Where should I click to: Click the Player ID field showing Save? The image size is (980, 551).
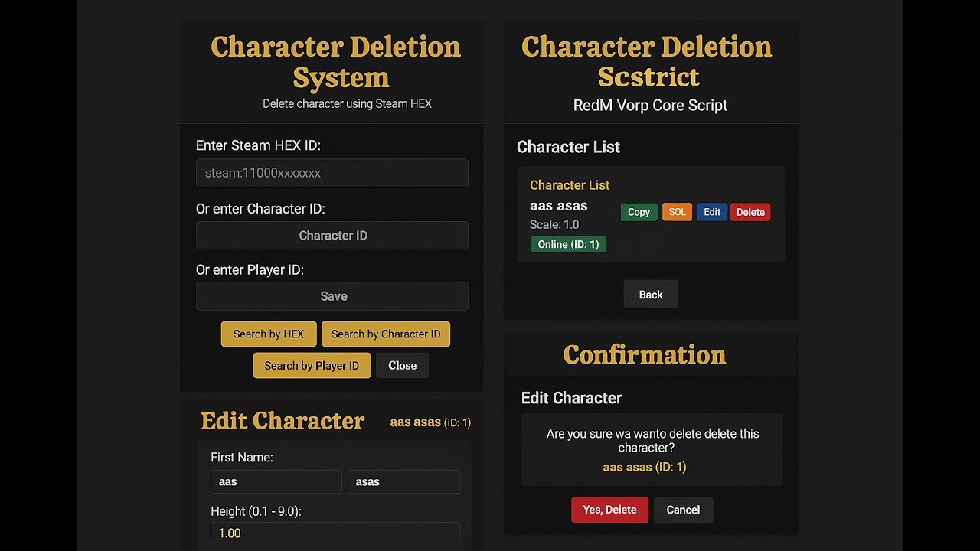(x=332, y=296)
